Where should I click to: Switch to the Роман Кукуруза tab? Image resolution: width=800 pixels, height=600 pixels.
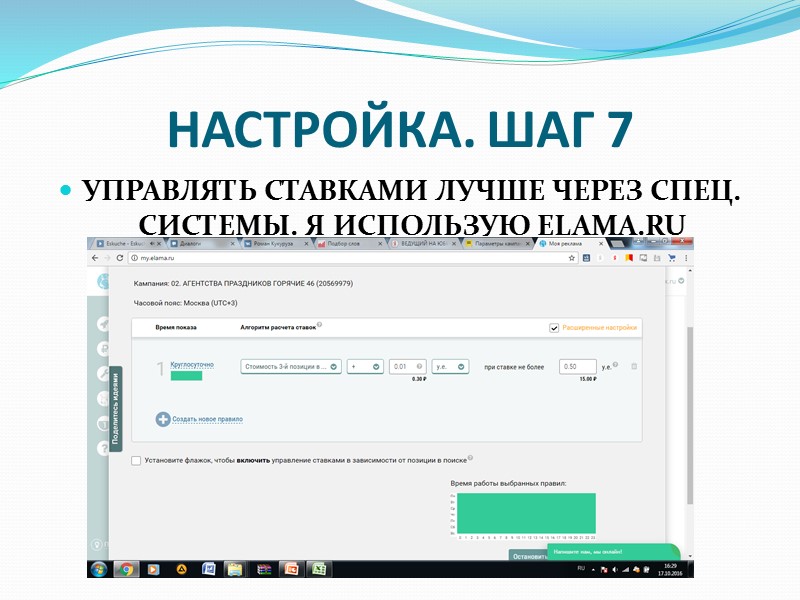(276, 244)
